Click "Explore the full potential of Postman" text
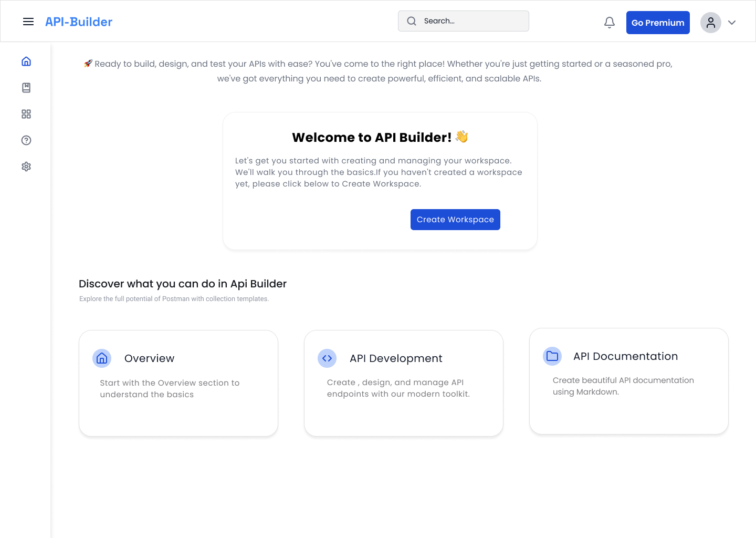Image resolution: width=756 pixels, height=538 pixels. click(174, 299)
